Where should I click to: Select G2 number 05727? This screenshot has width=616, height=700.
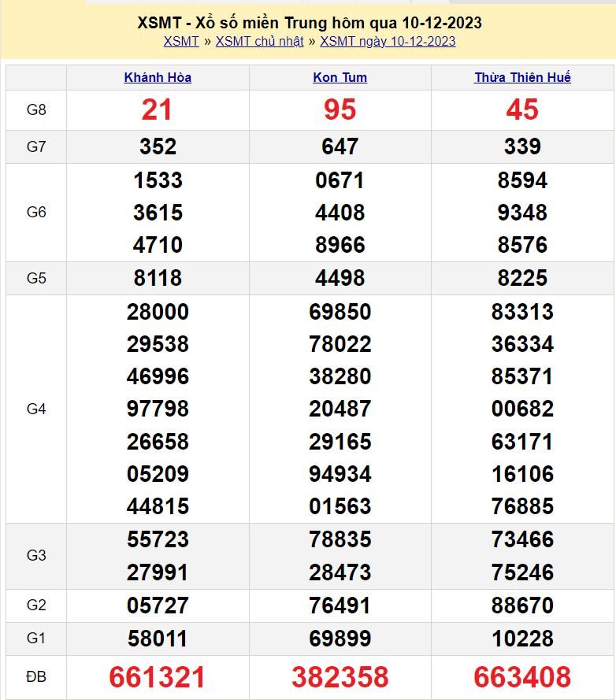click(x=158, y=606)
